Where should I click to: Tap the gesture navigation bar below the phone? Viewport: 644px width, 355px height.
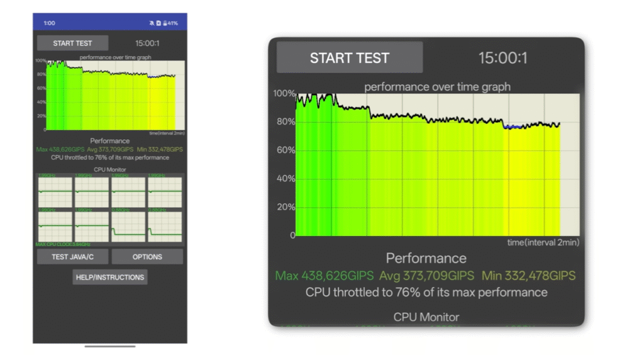(110, 346)
